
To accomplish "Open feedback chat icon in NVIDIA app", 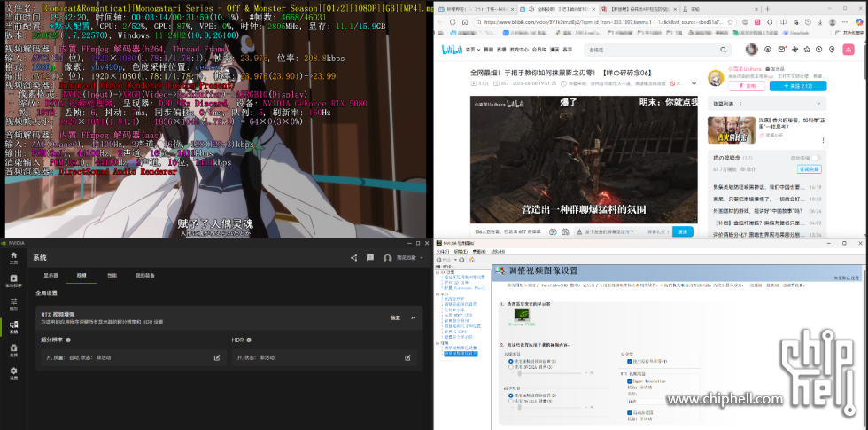I will [x=370, y=258].
